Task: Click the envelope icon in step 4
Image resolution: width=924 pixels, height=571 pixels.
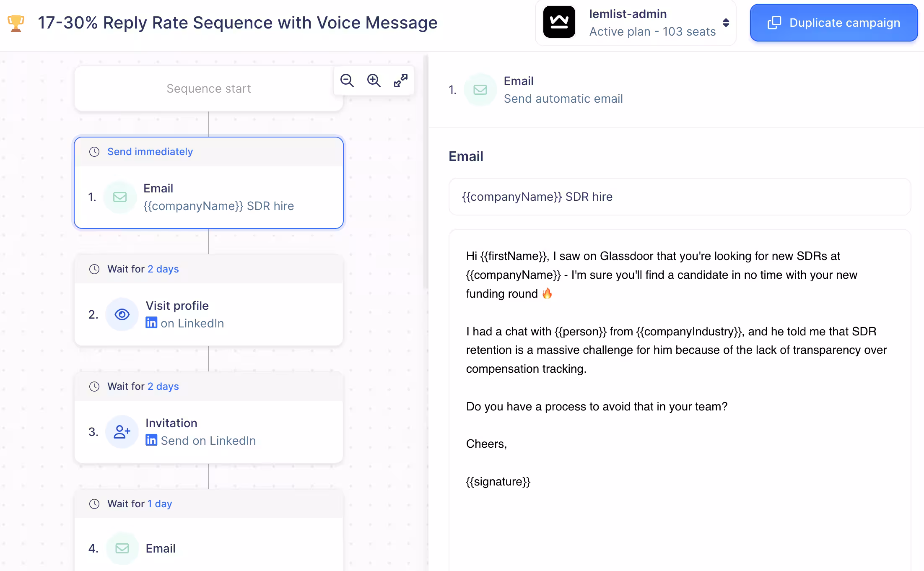Action: coord(122,548)
